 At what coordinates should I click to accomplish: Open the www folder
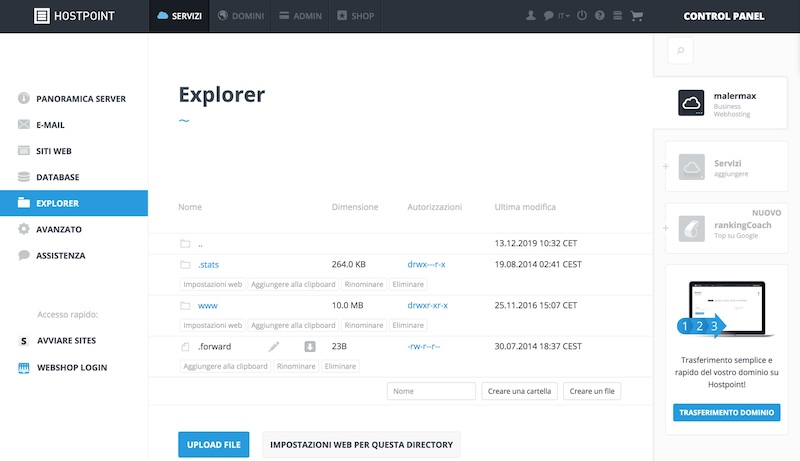tap(208, 305)
